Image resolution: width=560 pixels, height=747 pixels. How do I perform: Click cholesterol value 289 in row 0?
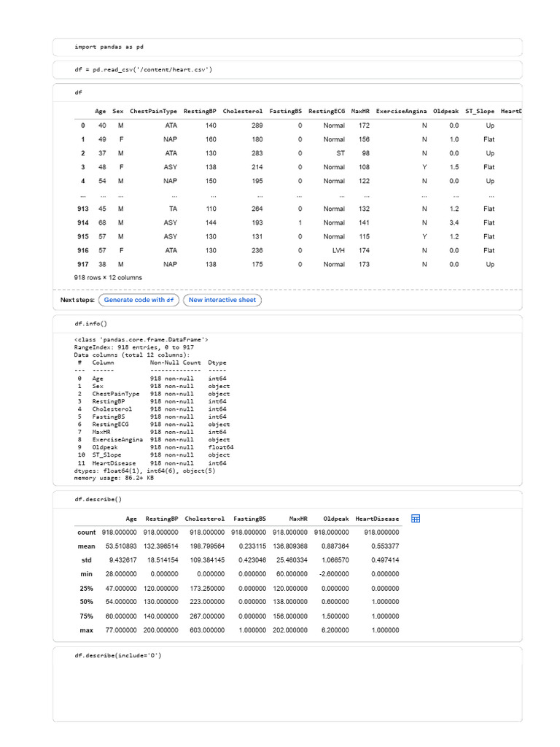pyautogui.click(x=257, y=125)
